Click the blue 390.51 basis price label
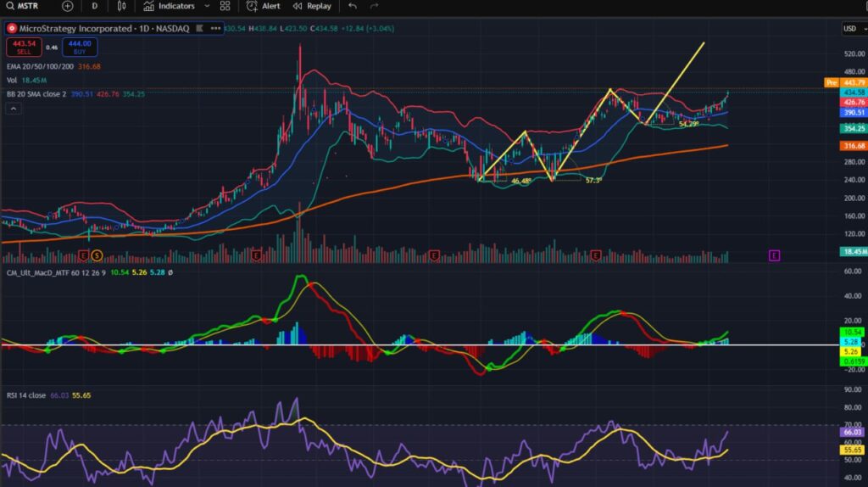868x487 pixels. point(854,113)
